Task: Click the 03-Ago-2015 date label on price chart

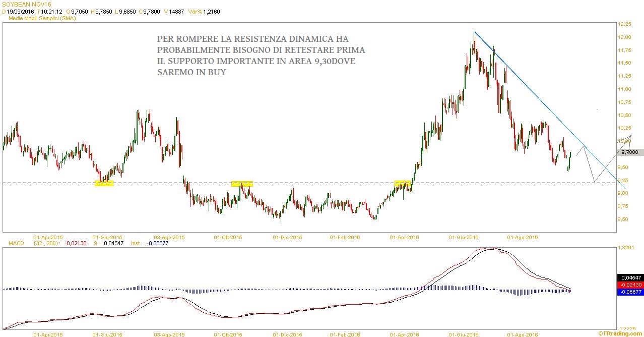Action: click(x=169, y=237)
